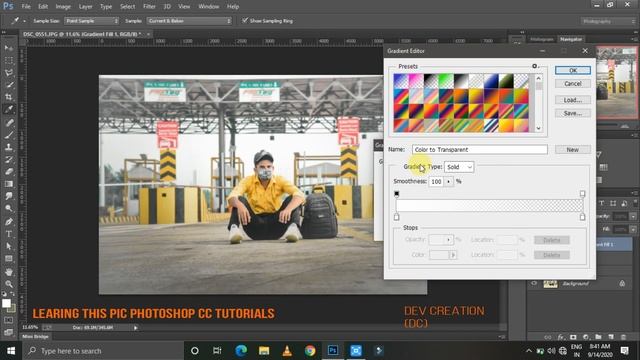The image size is (640, 360).
Task: Open the Gradient Type dropdown
Action: (459, 167)
